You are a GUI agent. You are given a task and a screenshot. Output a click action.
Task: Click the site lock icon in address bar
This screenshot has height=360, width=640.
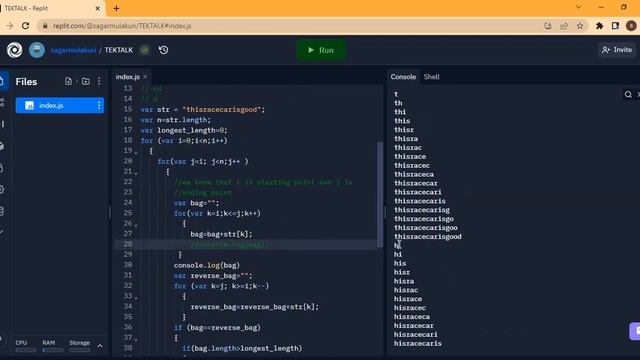(45, 26)
